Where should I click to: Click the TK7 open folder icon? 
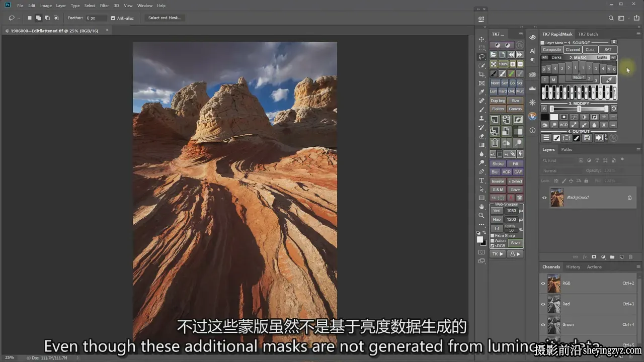click(494, 54)
